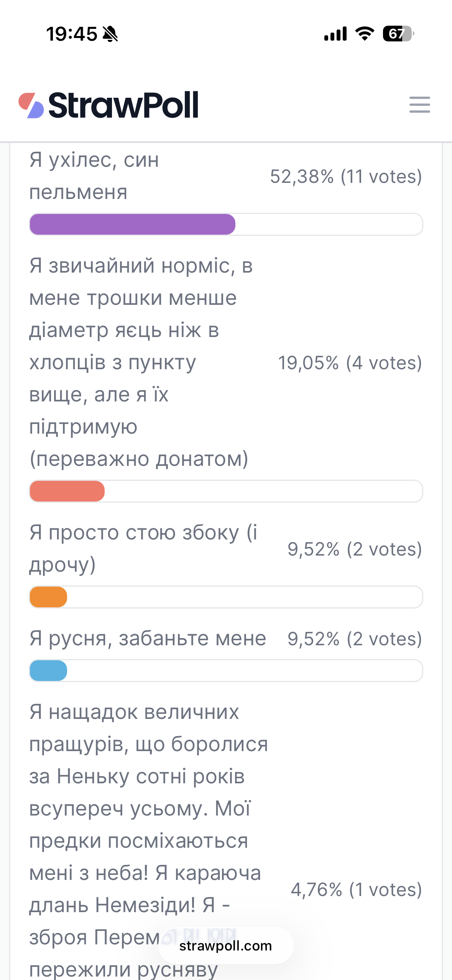Tap the blue result bar

point(48,671)
